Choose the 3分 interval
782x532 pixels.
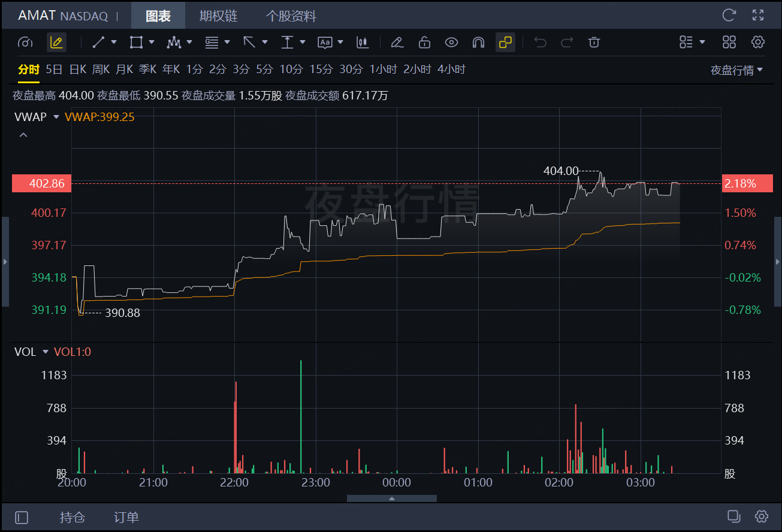pos(241,70)
